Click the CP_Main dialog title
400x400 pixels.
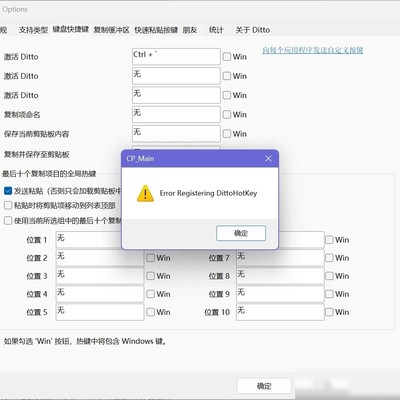click(x=140, y=159)
